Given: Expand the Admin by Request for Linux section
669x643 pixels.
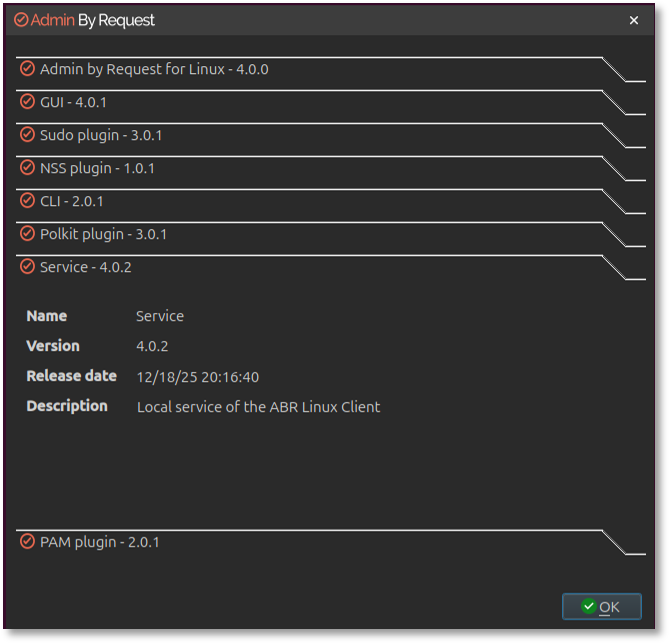Looking at the screenshot, I should pyautogui.click(x=154, y=70).
